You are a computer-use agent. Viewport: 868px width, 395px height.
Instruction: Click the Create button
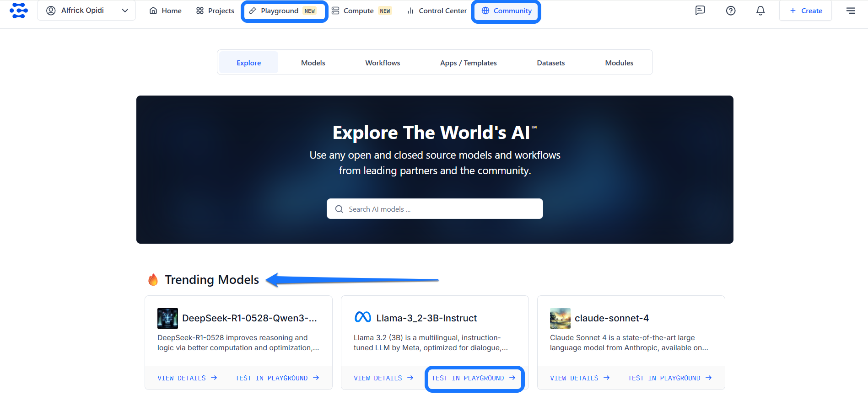[x=806, y=11]
